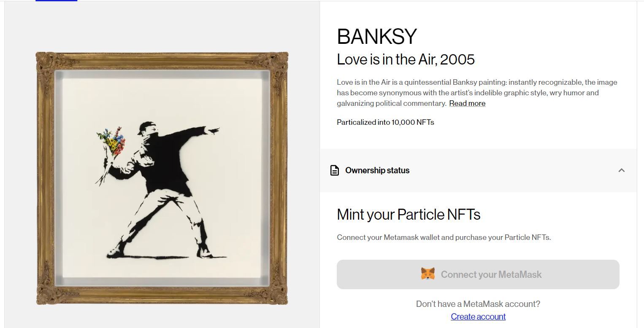Screen dimensions: 644x328
Task: Select the BANKSY artist heading
Action: point(377,37)
